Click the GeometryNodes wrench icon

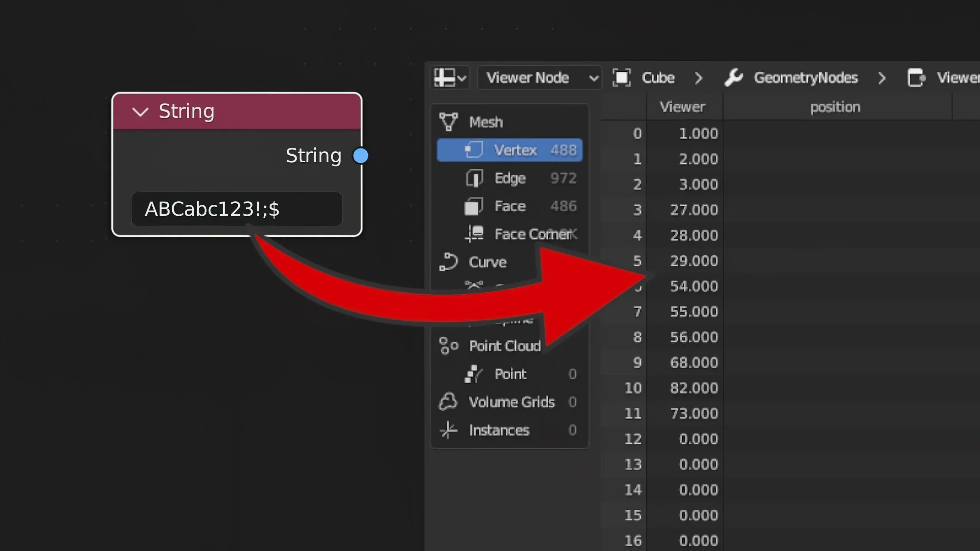pyautogui.click(x=733, y=78)
